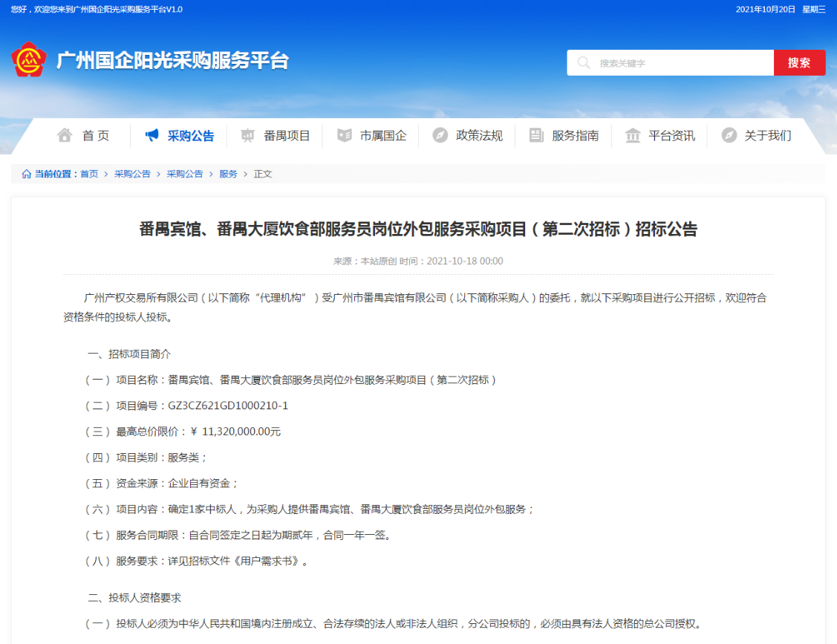Click the line starting 项目内容：确定1家中标人
This screenshot has height=644, width=837.
(x=309, y=510)
